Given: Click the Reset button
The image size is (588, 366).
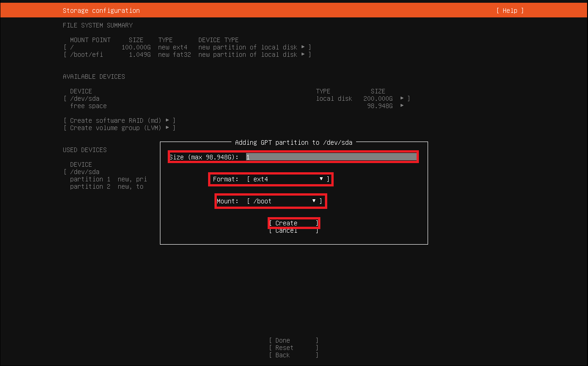Looking at the screenshot, I should point(294,348).
